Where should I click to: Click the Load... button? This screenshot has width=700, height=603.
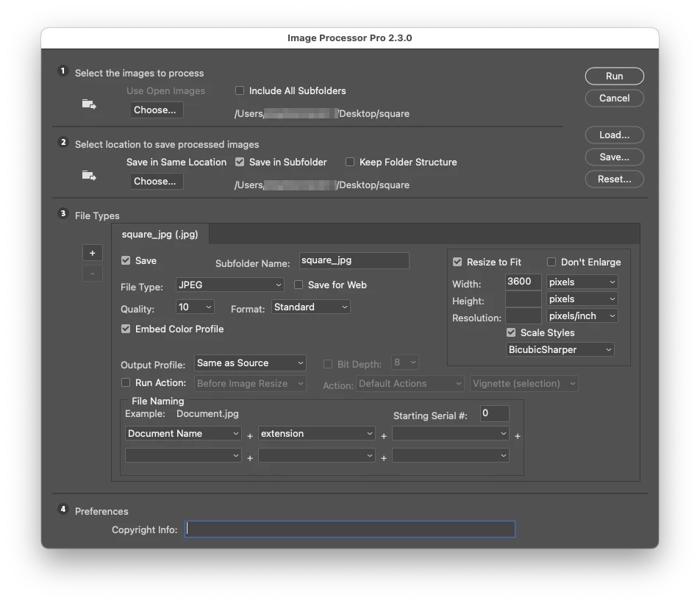click(x=614, y=135)
